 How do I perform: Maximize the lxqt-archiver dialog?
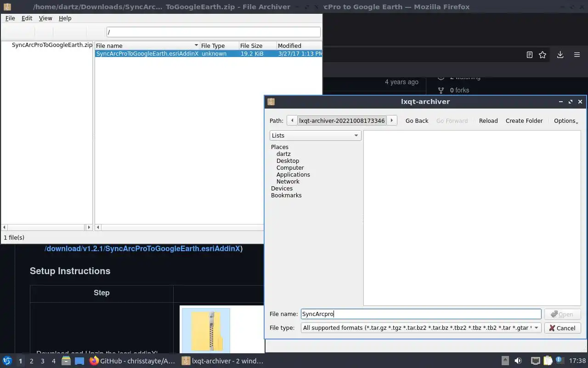[571, 102]
